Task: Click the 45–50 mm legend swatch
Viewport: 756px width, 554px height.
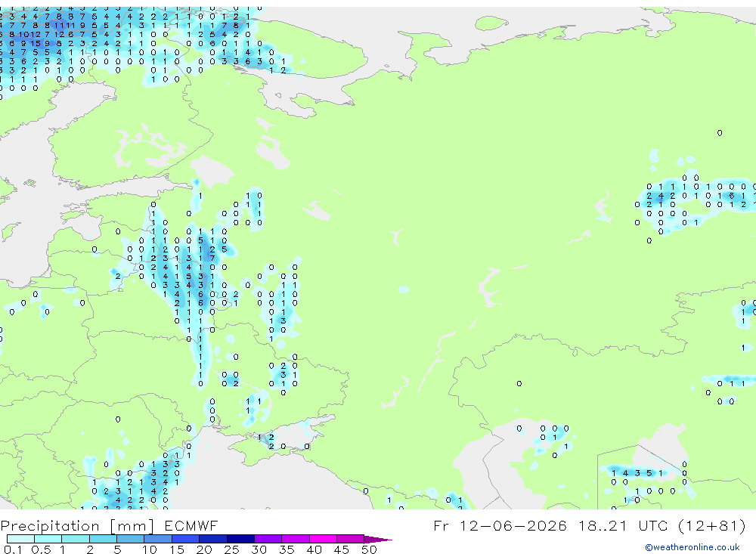Action: [351, 539]
